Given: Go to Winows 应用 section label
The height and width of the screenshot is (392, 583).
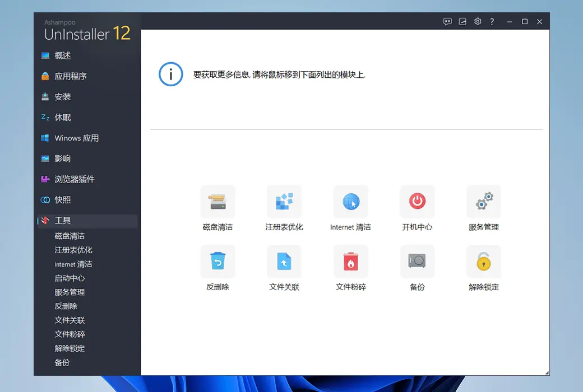Looking at the screenshot, I should pos(77,138).
